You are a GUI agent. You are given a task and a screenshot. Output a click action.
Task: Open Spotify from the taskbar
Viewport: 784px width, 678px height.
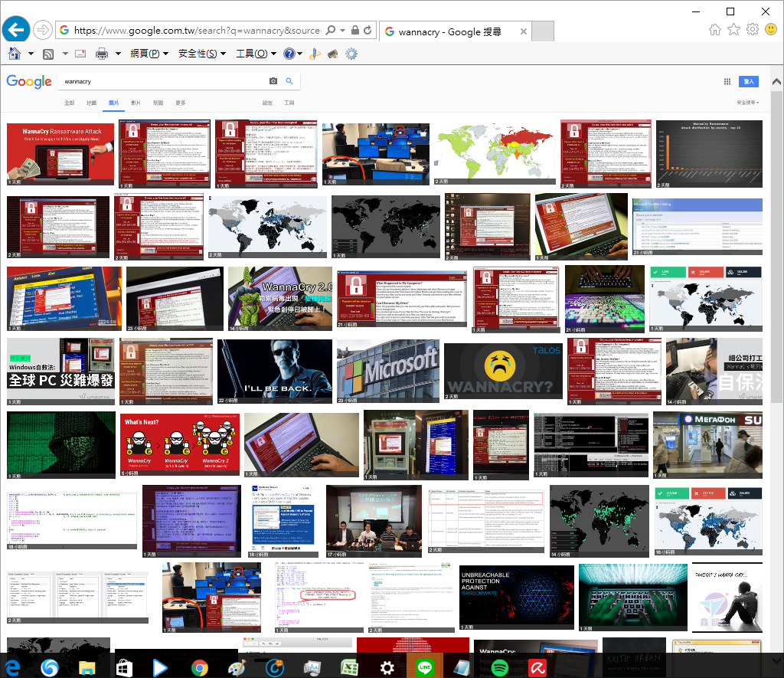(x=500, y=667)
